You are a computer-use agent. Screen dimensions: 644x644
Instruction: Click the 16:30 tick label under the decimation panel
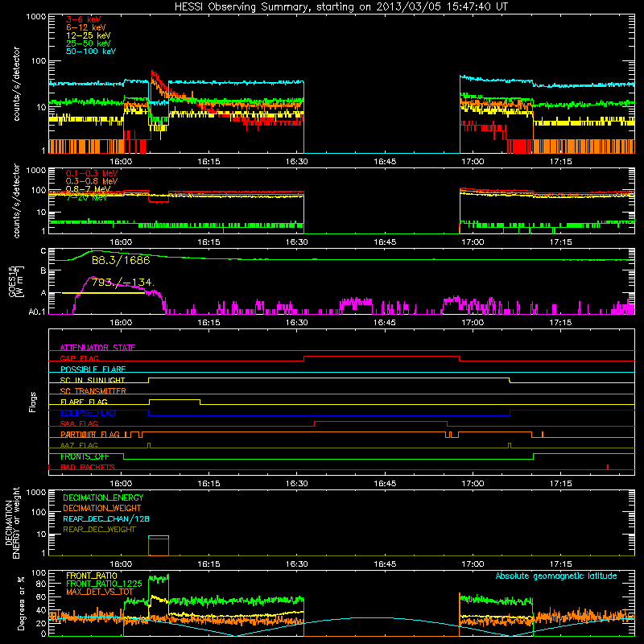pos(296,564)
